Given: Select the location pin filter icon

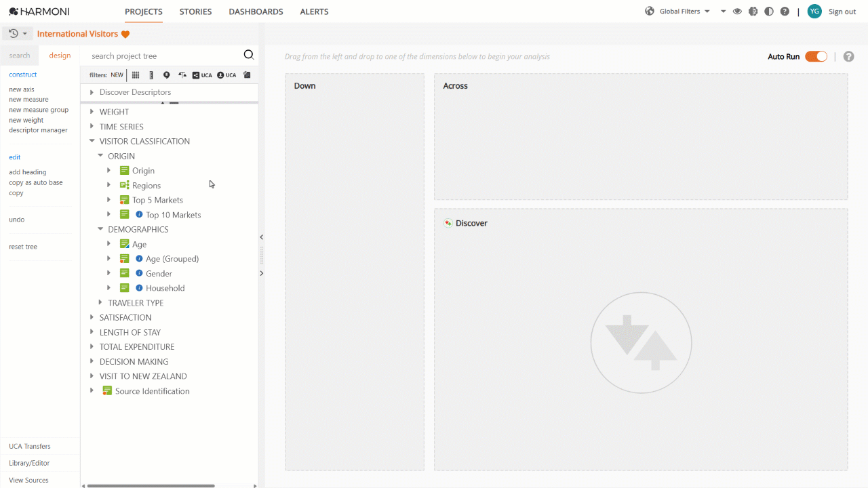Looking at the screenshot, I should [167, 75].
